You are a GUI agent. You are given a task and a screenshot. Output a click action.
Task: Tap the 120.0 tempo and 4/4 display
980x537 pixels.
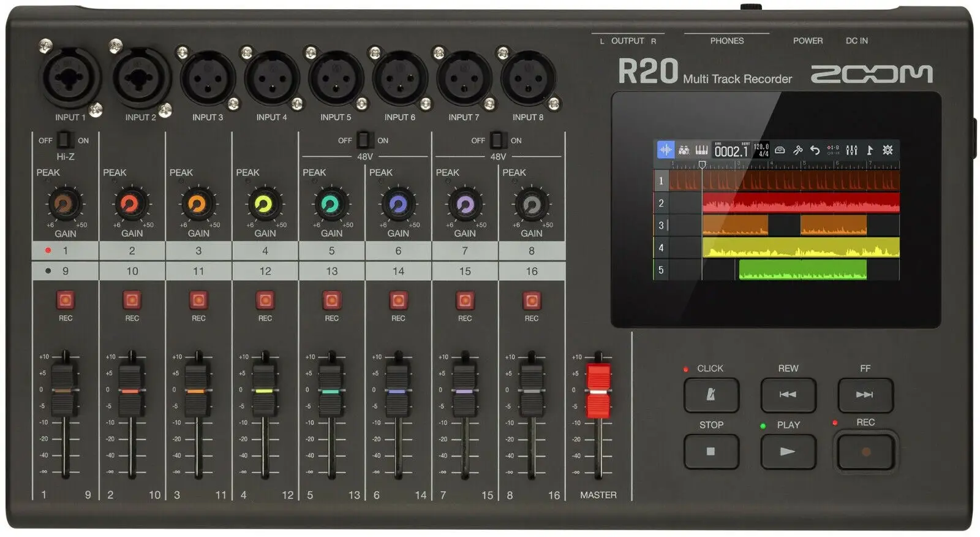(761, 150)
